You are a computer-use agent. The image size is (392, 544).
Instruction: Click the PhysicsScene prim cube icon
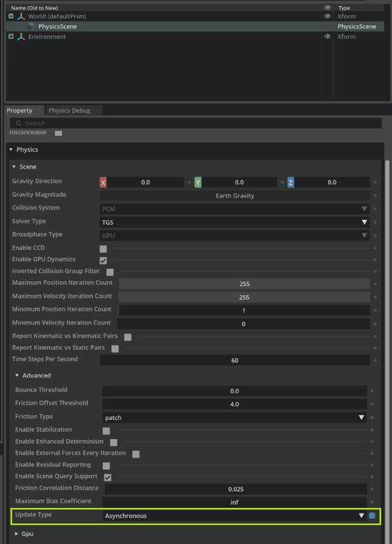32,26
